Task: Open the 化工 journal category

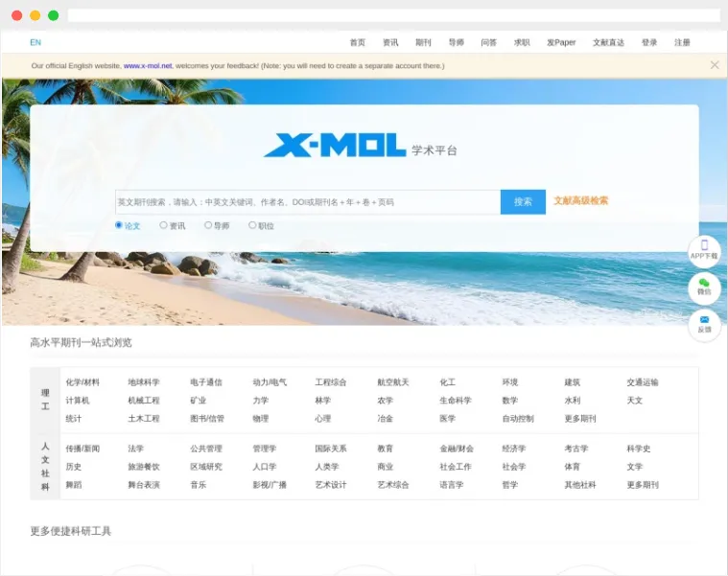Action: coord(448,382)
